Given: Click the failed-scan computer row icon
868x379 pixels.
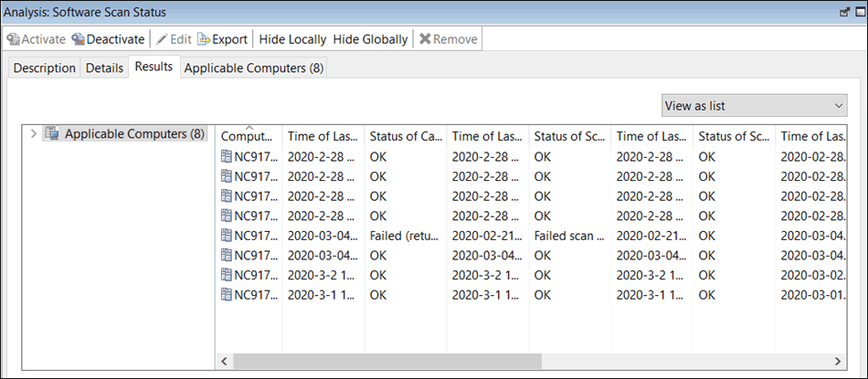Looking at the screenshot, I should point(227,236).
